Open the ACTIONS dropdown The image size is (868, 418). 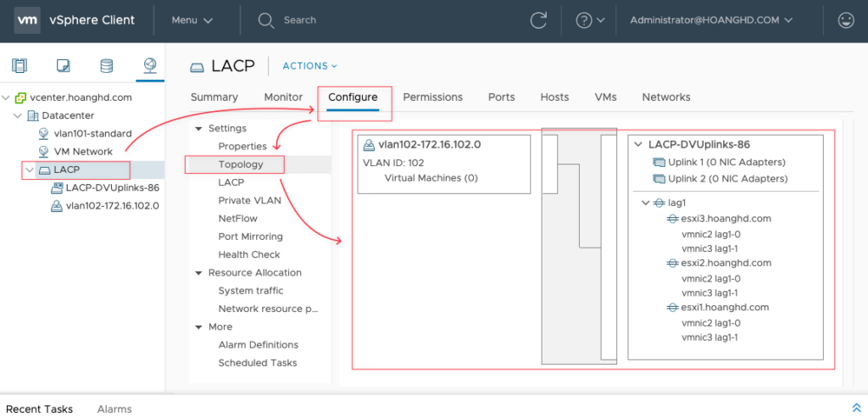(x=310, y=66)
